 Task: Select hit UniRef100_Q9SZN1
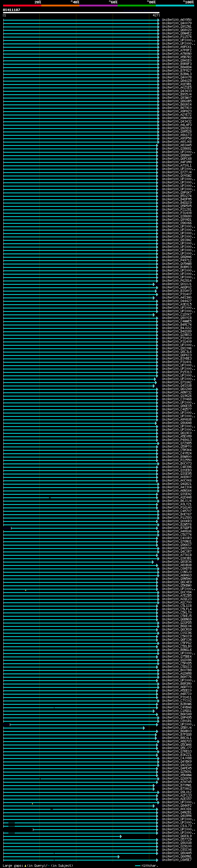[x=176, y=26]
